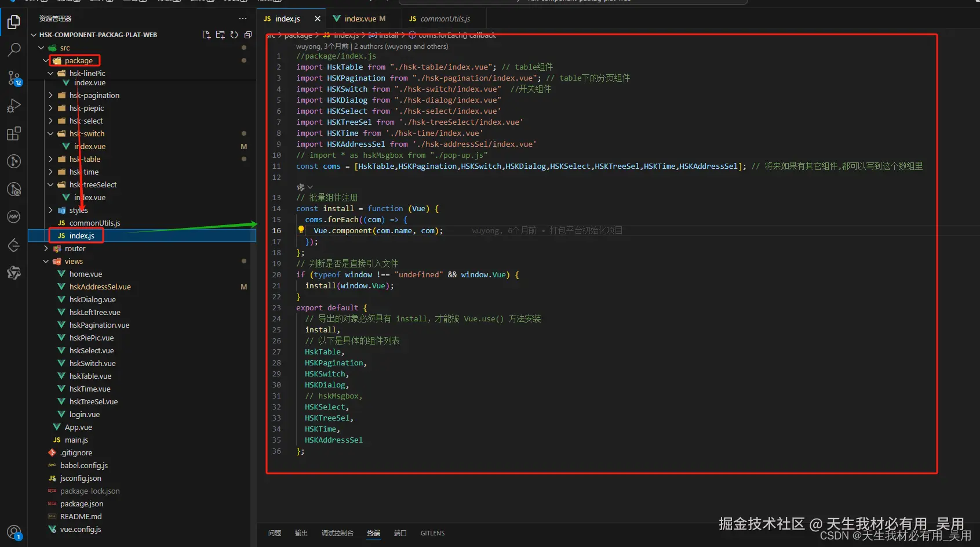Open the 终端 (Terminal) panel tab

[x=374, y=533]
